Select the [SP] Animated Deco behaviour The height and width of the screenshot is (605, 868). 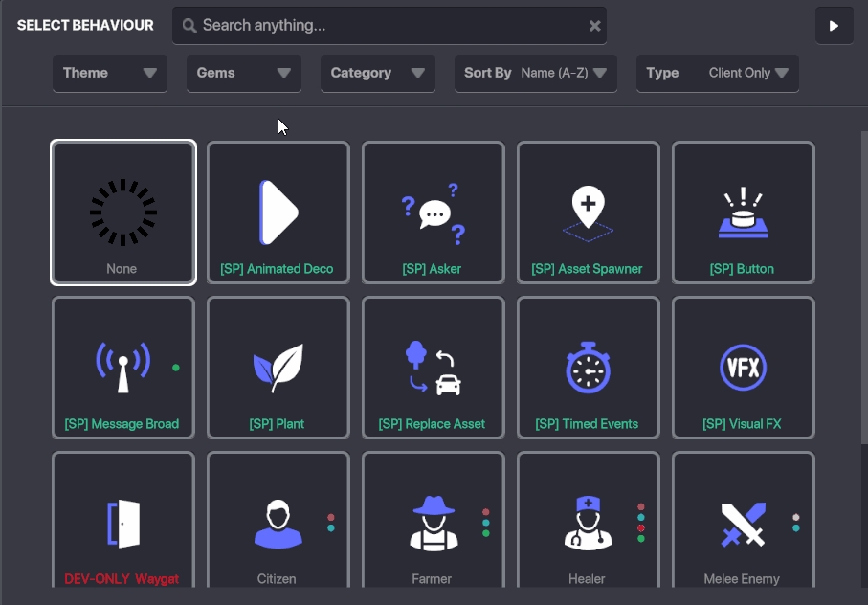[278, 213]
